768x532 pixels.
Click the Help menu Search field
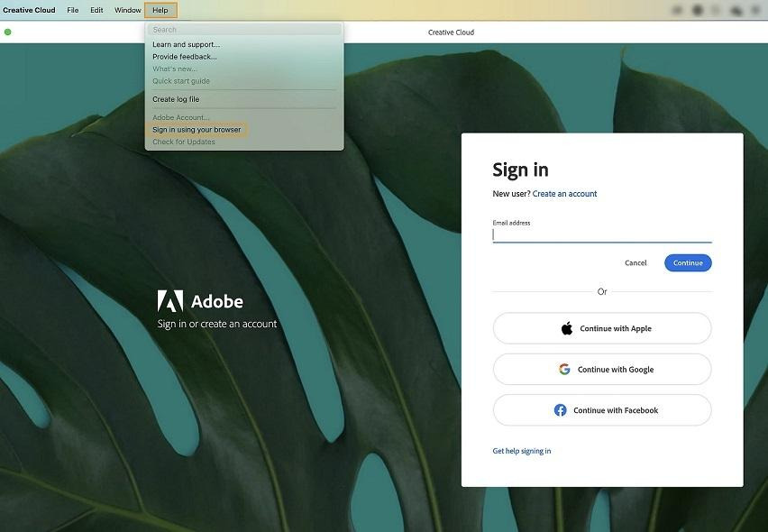click(x=244, y=30)
